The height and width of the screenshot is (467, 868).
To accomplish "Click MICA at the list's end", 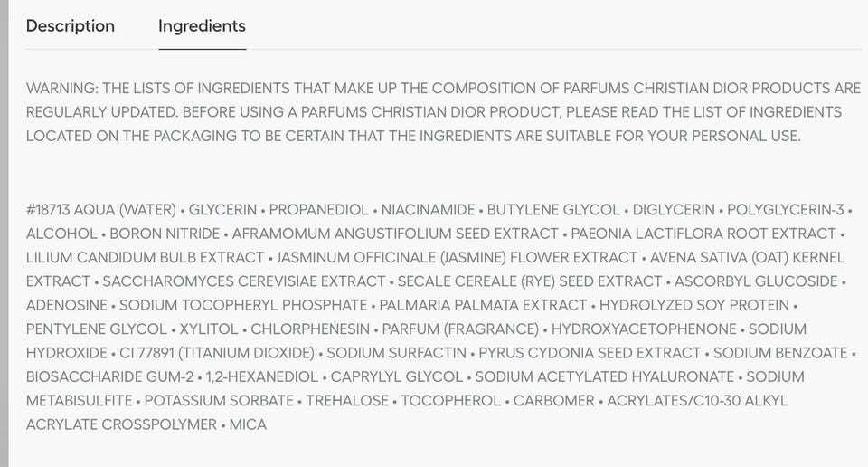I will [248, 424].
